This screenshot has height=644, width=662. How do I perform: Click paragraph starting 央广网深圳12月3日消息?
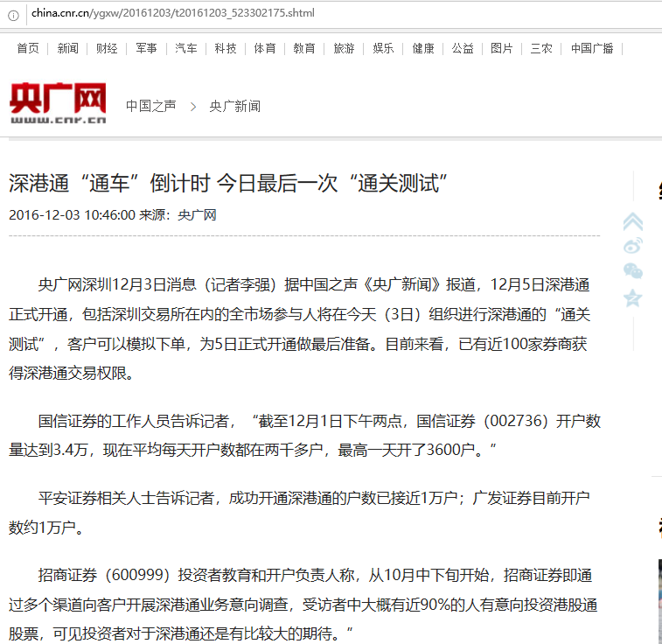point(299,329)
